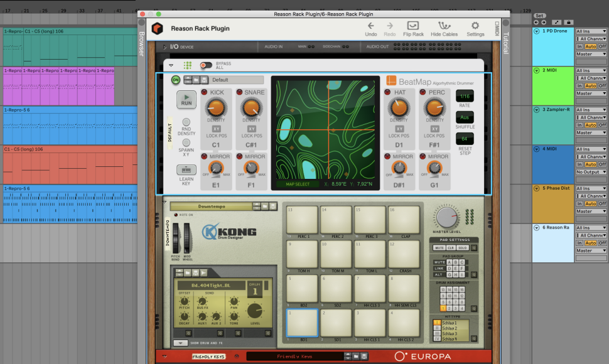The height and width of the screenshot is (364, 609).
Task: Enable the Rnd Density button
Action: [186, 122]
